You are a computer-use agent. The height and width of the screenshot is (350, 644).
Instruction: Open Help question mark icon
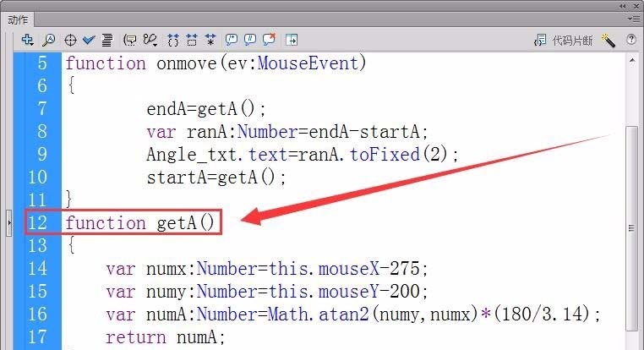631,40
